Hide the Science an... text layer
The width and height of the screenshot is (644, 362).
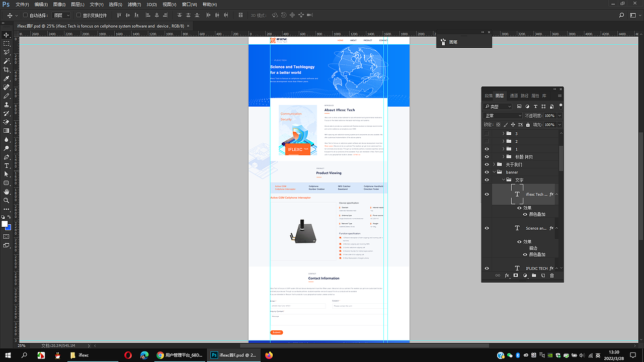pyautogui.click(x=487, y=228)
